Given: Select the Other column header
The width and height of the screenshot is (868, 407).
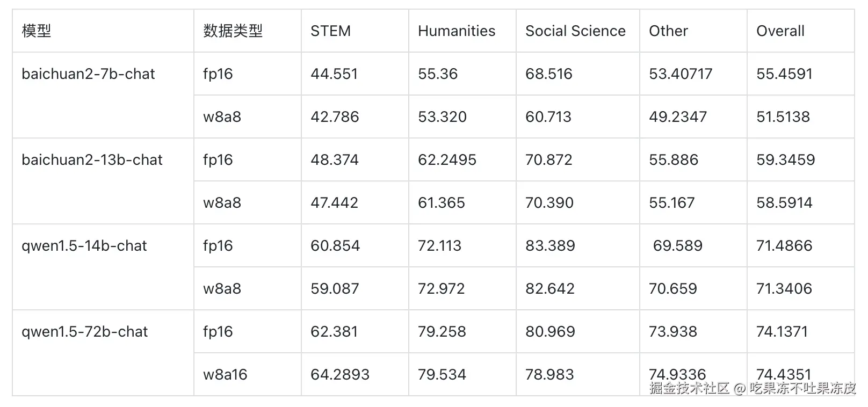Looking at the screenshot, I should pos(668,31).
